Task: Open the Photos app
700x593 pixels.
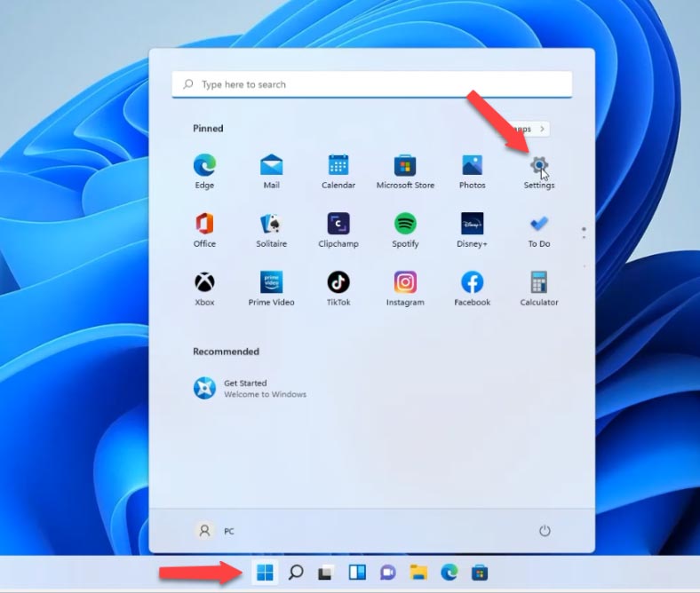Action: pyautogui.click(x=473, y=172)
